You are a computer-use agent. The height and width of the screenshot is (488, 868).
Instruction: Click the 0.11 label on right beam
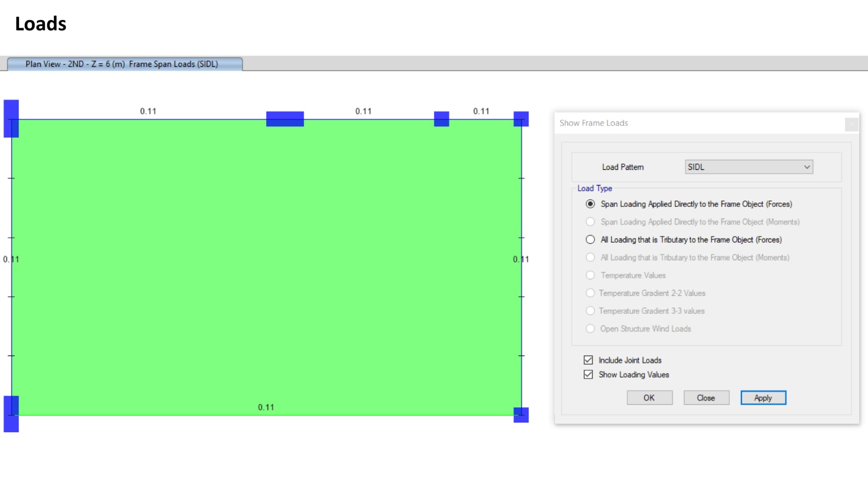point(520,259)
